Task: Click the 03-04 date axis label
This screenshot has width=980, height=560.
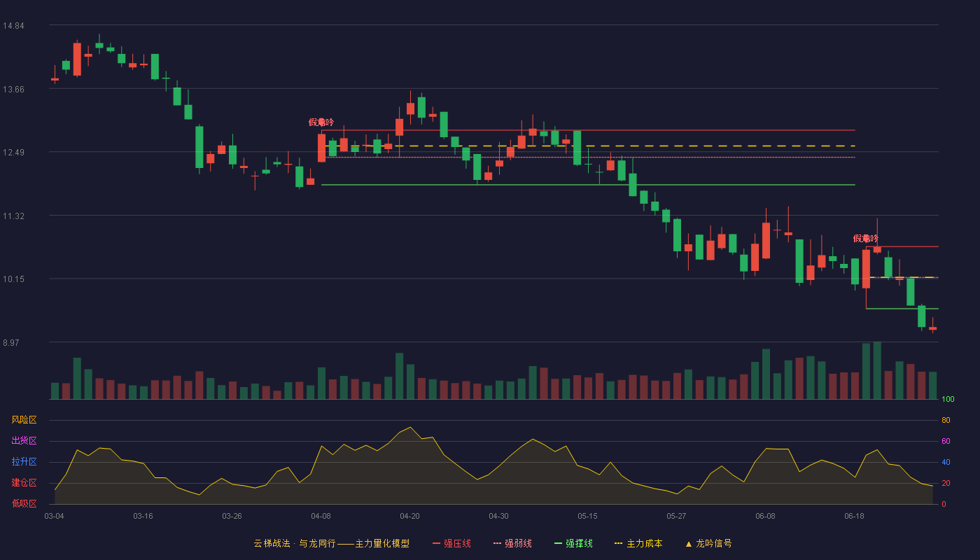Action: pos(54,516)
